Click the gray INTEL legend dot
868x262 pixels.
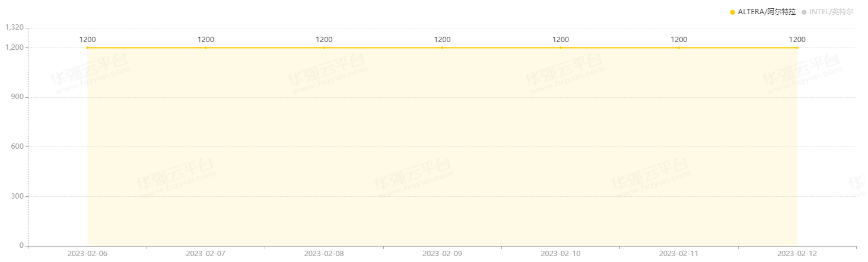804,12
